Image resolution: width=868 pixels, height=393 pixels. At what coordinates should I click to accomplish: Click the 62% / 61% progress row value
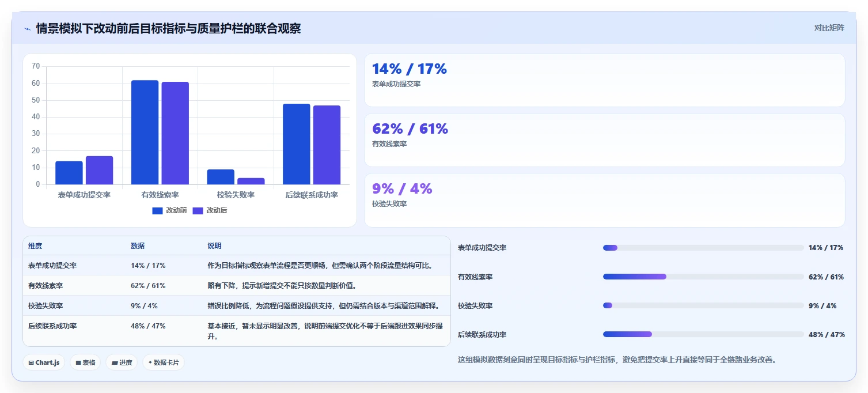tap(826, 277)
